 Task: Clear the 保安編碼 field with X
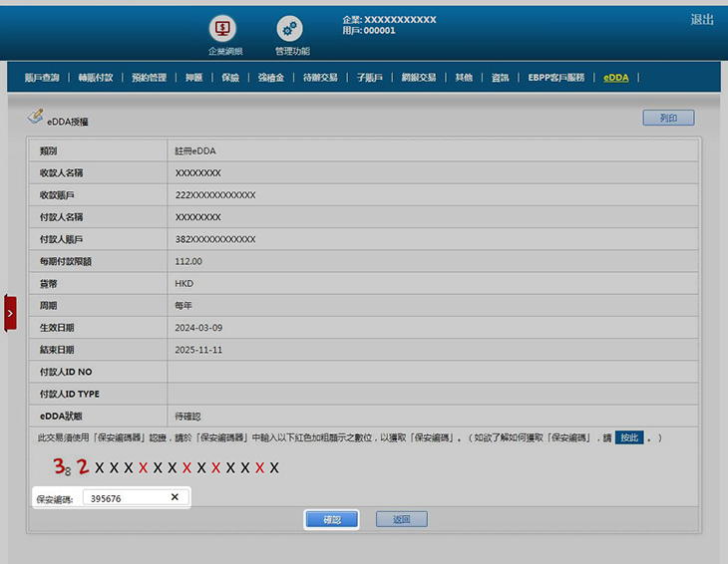[175, 497]
